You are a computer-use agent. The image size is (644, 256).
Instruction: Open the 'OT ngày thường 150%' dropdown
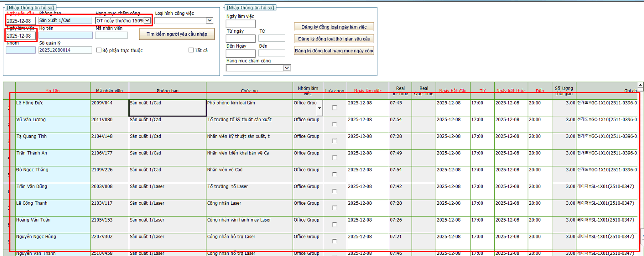pos(147,20)
